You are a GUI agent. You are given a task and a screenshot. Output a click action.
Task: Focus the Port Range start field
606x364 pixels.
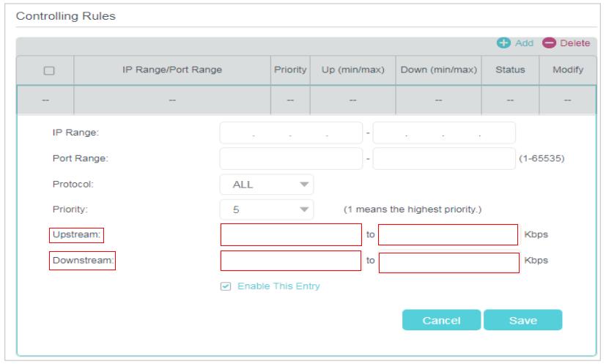point(291,158)
